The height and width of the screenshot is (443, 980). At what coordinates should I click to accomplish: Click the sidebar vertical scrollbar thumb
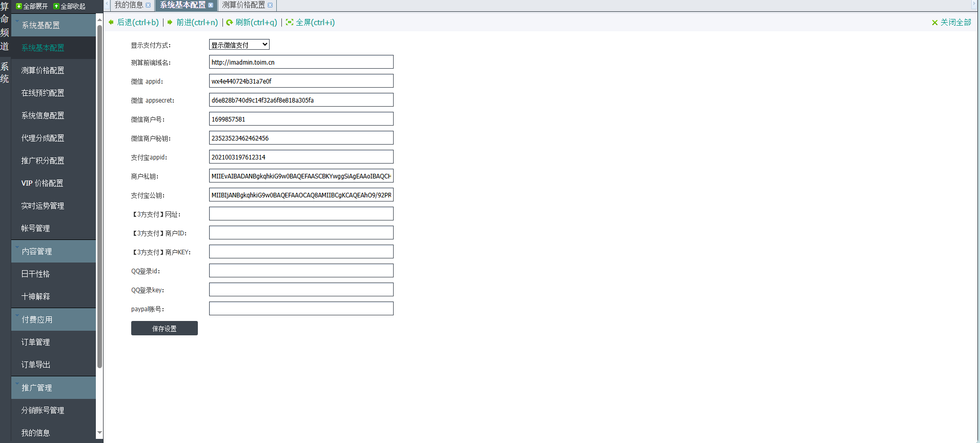99,196
